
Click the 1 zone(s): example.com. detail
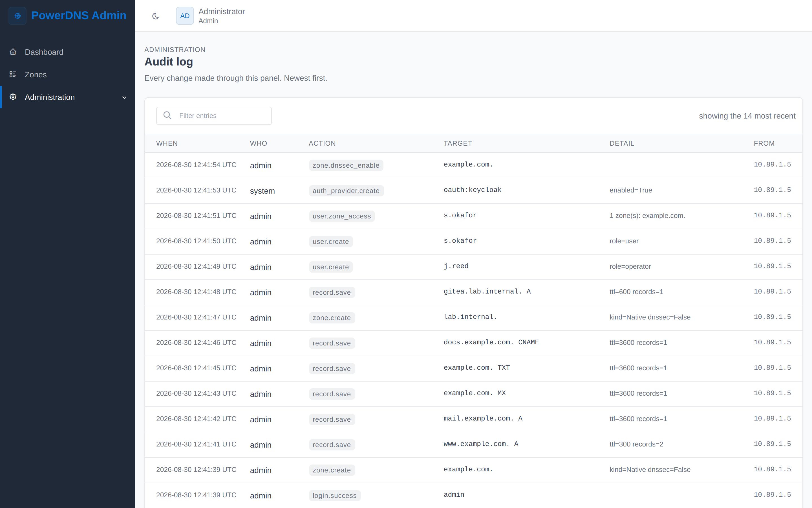647,216
